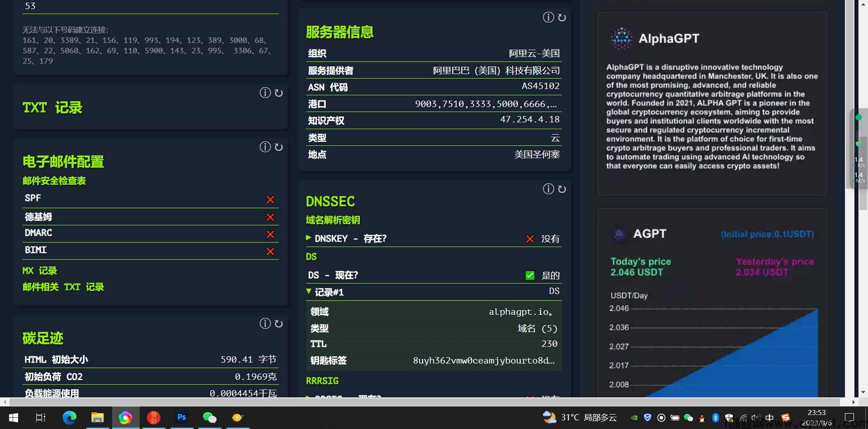Click the red X beside BIMI
Image resolution: width=868 pixels, height=429 pixels.
tap(270, 252)
